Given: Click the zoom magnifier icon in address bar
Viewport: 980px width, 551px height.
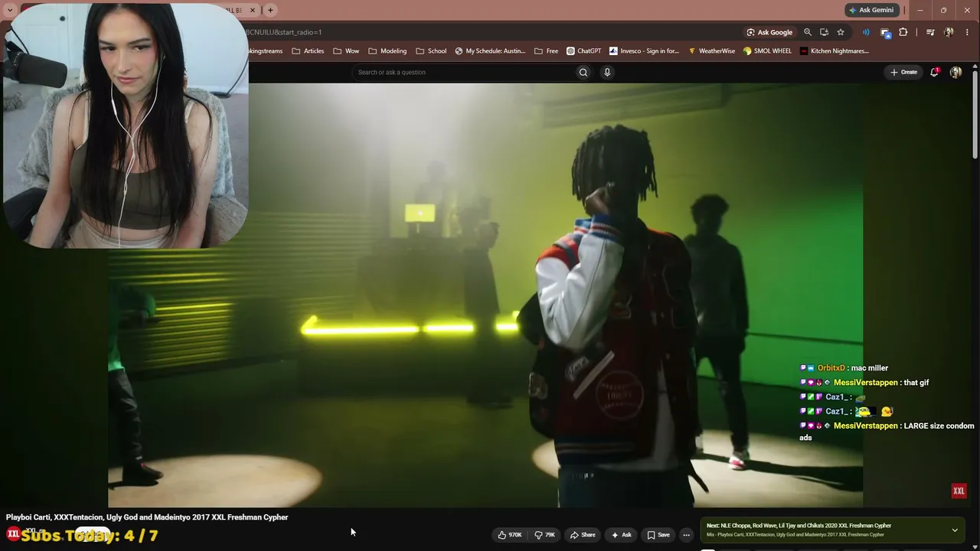Looking at the screenshot, I should point(808,32).
